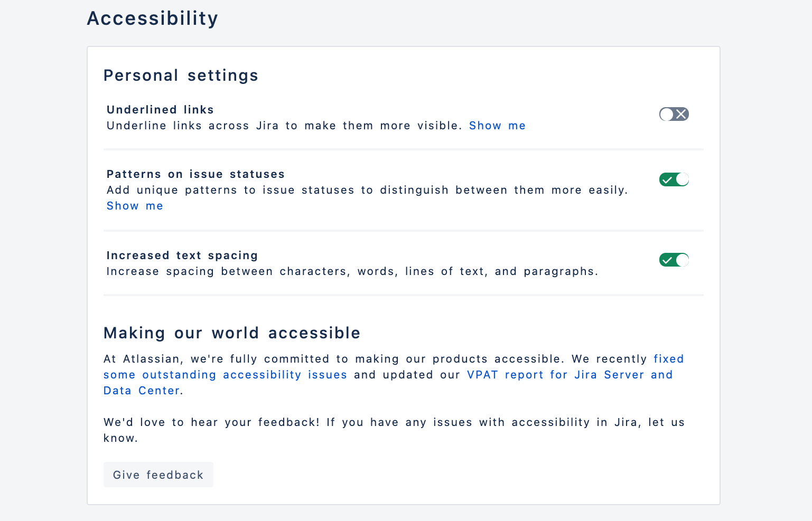
Task: Click 'Add unique patterns to issue statuses' description
Action: pos(367,190)
